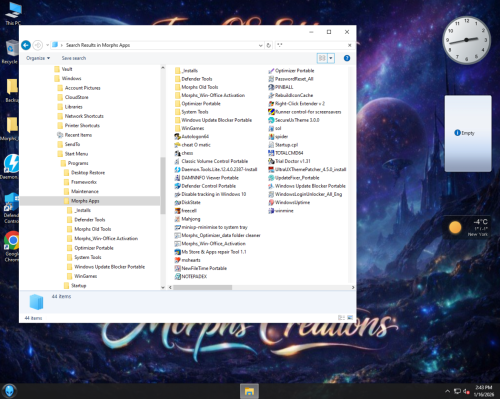The width and height of the screenshot is (500, 399).
Task: Open the cheat O matic item
Action: tap(192, 145)
